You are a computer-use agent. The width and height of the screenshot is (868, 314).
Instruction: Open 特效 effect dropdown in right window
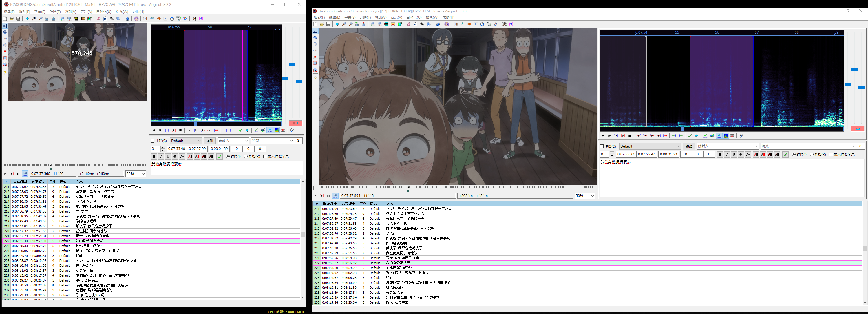tap(808, 146)
